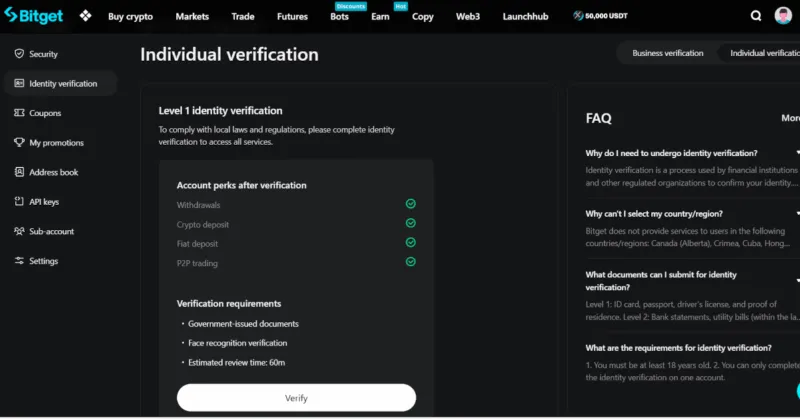Click the green check next to Withdrawals
This screenshot has width=800, height=419.
(x=410, y=204)
